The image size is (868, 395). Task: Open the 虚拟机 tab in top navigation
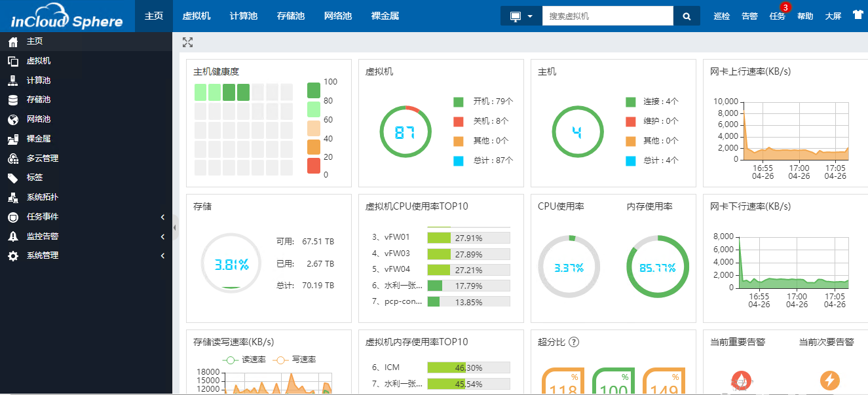coord(197,16)
